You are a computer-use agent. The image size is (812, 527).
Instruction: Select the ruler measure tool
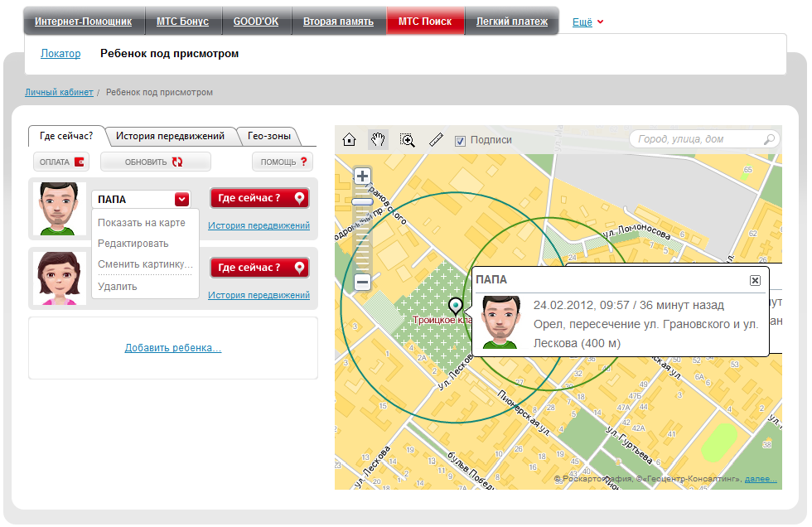tap(436, 139)
